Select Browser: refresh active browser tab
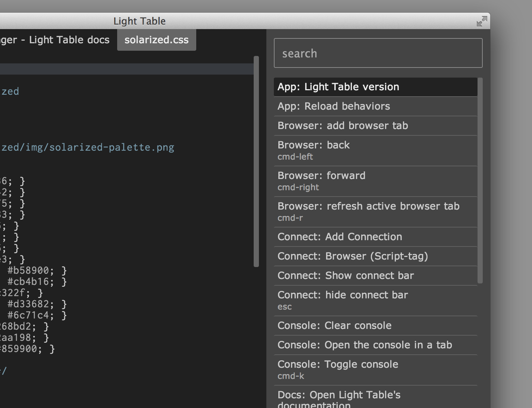This screenshot has height=408, width=532. (x=375, y=211)
